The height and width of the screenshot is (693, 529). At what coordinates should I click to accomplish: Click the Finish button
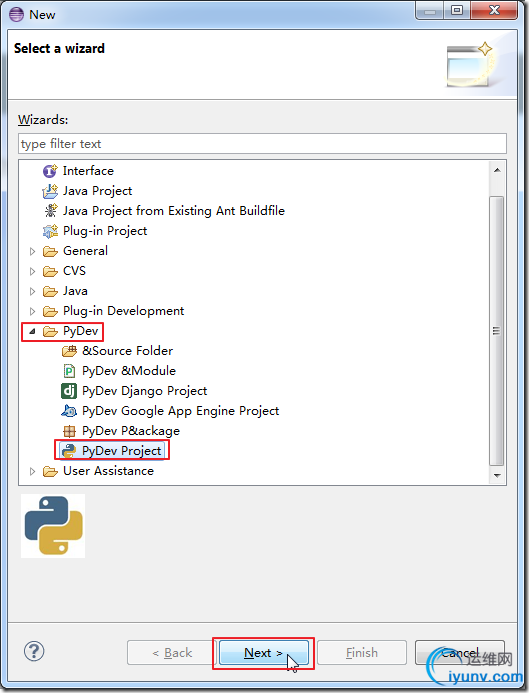click(362, 653)
